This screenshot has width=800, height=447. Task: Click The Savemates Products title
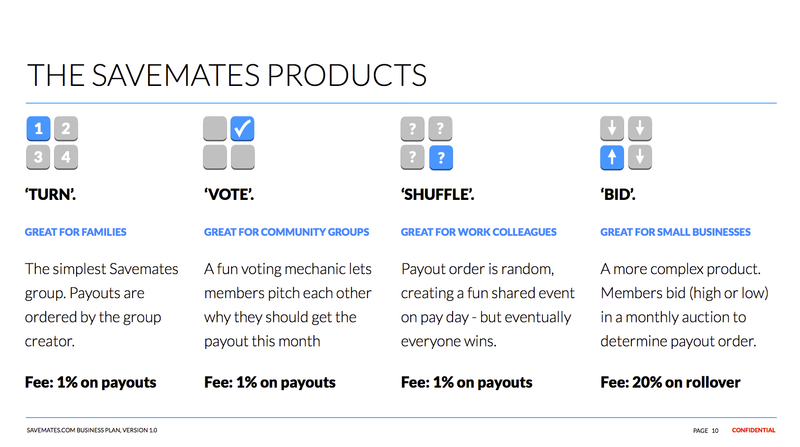227,76
